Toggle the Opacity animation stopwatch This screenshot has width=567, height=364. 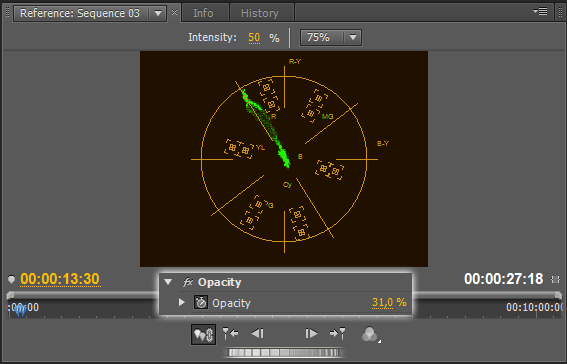pyautogui.click(x=201, y=302)
